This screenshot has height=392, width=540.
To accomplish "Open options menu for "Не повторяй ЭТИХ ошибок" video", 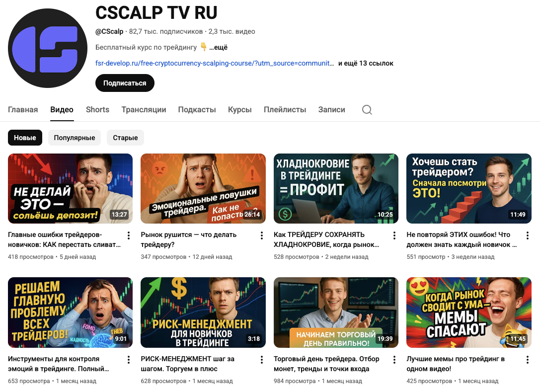I will pos(527,235).
